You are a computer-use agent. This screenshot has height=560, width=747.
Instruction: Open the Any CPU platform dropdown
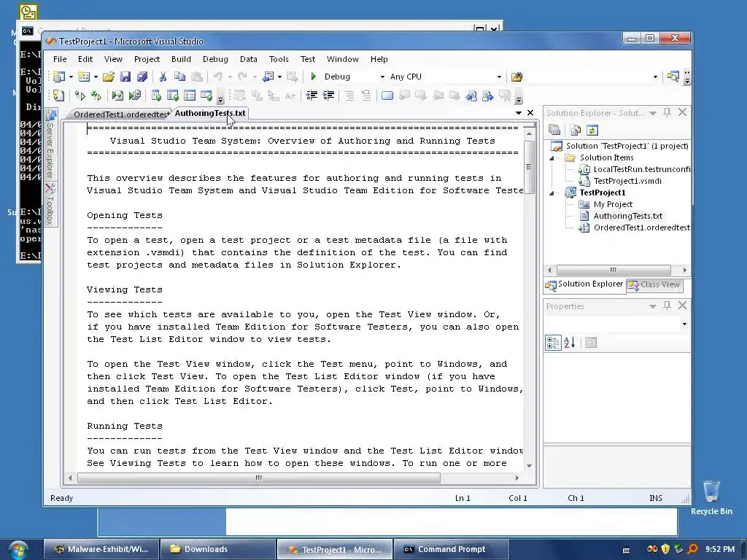click(499, 77)
